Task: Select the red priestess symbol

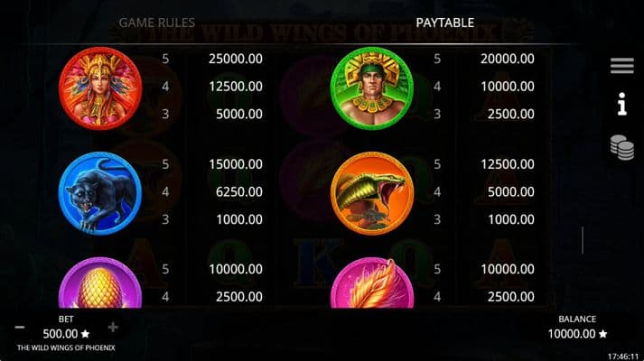Action: coord(100,88)
